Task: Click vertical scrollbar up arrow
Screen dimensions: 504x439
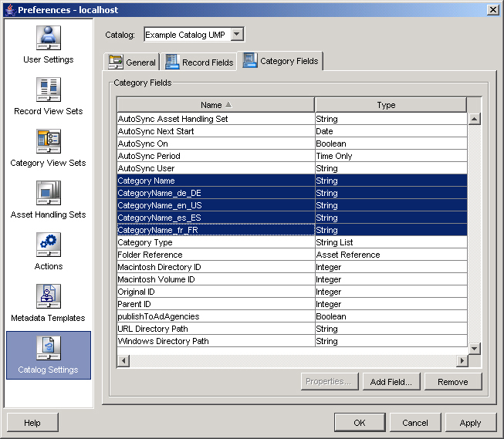Action: 475,120
